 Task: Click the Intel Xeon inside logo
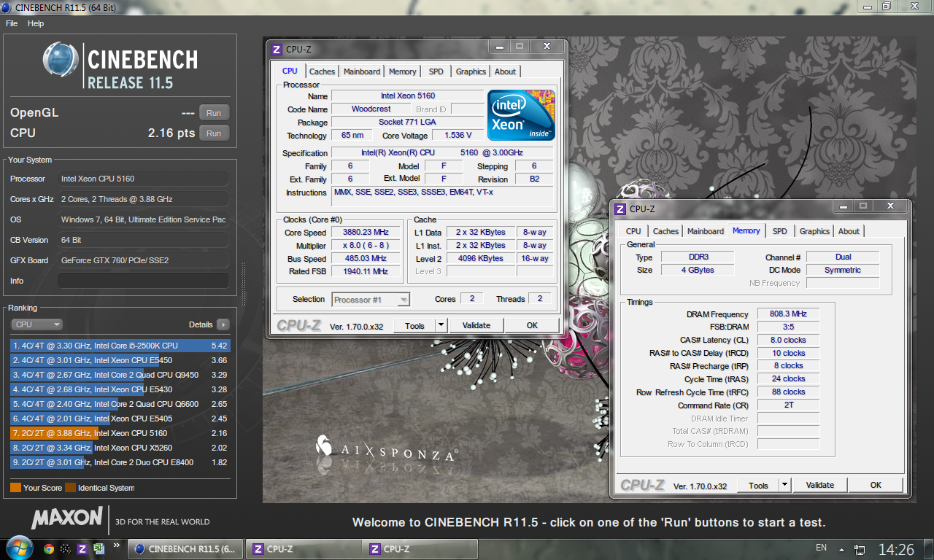click(521, 115)
